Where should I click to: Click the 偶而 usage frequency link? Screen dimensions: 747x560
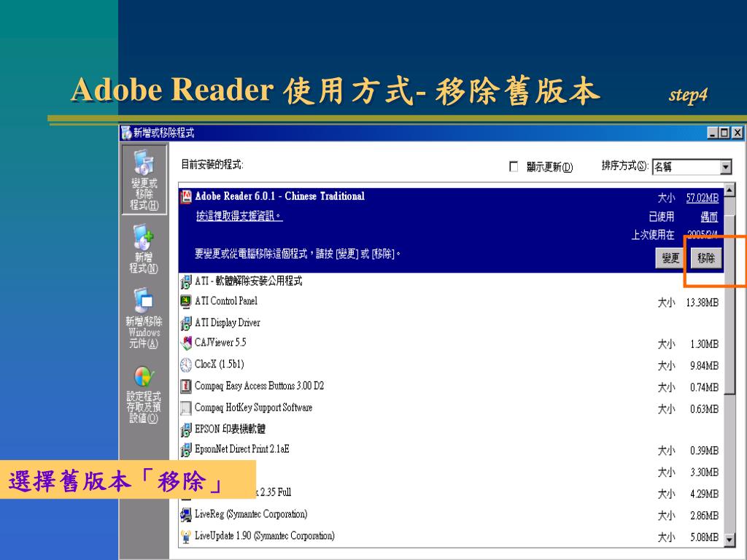(709, 217)
